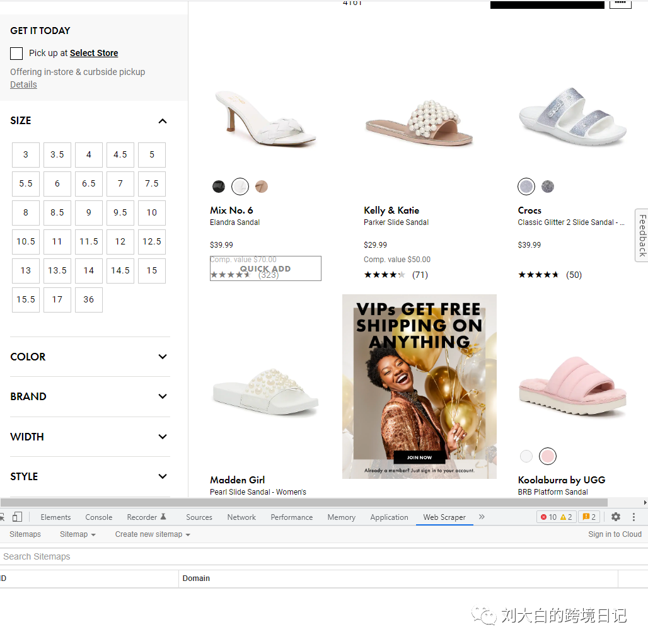Open DevTools three-dot customize menu
The width and height of the screenshot is (648, 644).
tap(634, 517)
